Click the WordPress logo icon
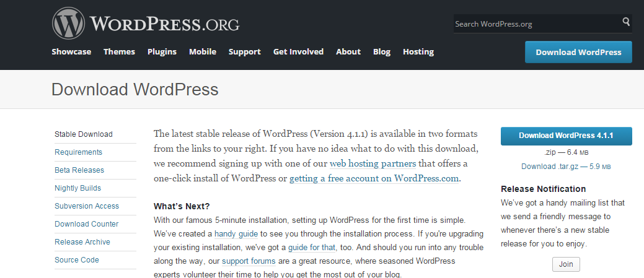 click(x=68, y=24)
